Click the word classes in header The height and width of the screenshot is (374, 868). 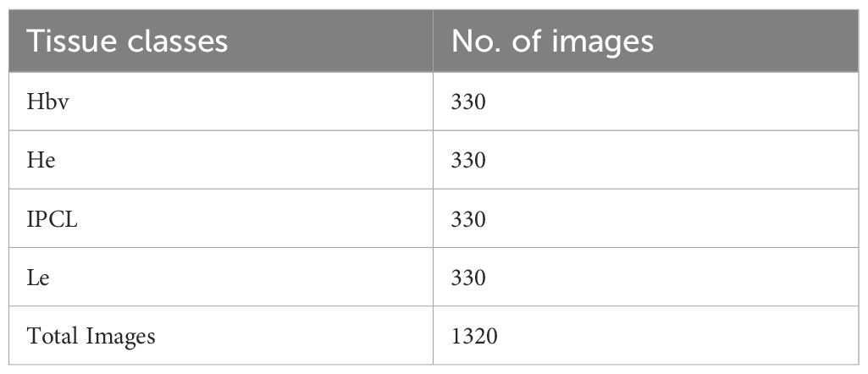point(178,41)
